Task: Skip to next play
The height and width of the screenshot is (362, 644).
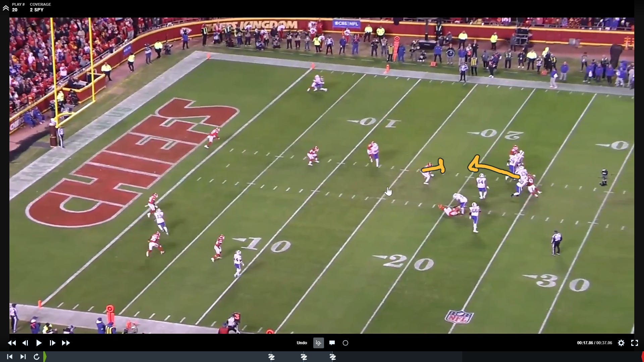Action: 23,357
